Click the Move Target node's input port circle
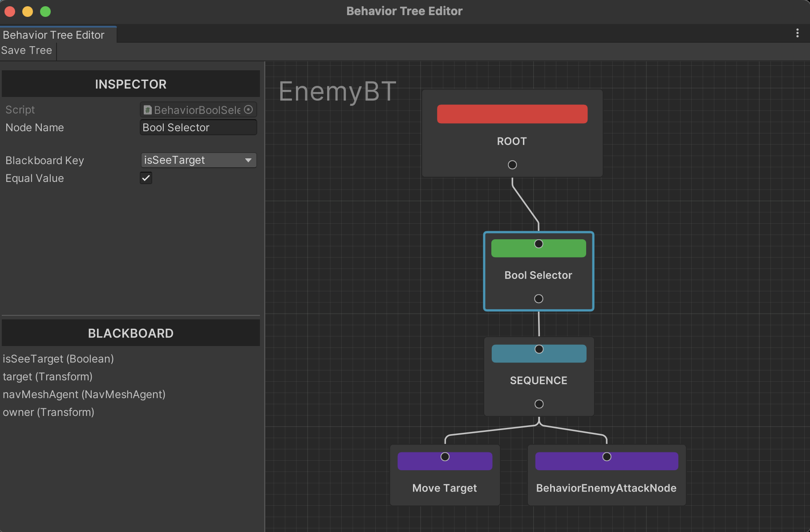This screenshot has height=532, width=810. point(445,456)
